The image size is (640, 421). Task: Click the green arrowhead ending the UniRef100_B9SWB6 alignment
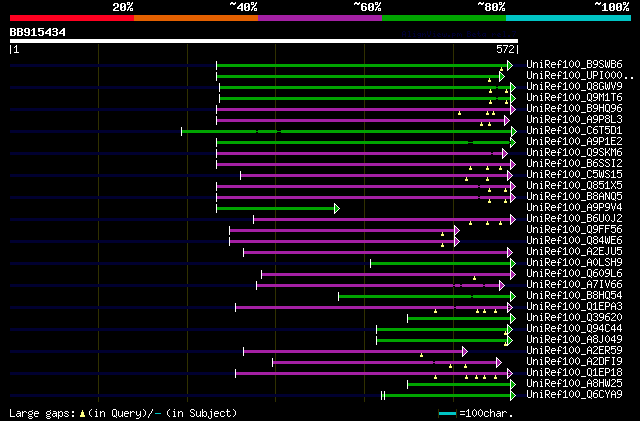[509, 65]
